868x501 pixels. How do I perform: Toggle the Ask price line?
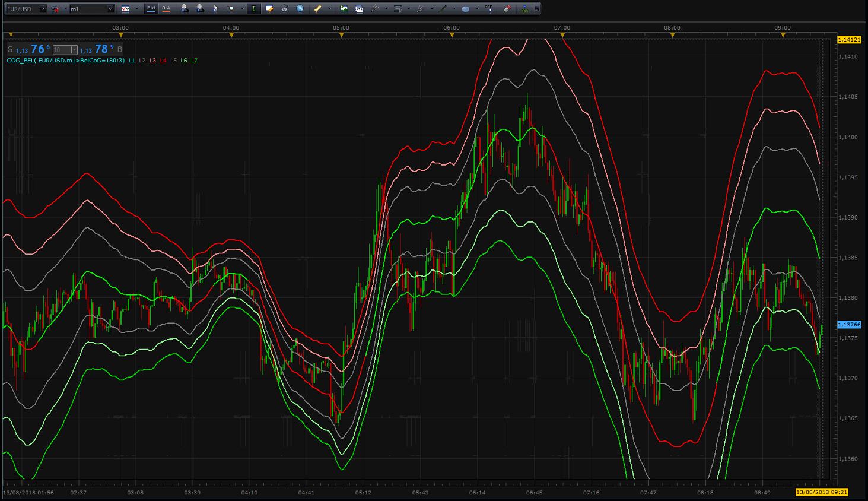[x=166, y=9]
